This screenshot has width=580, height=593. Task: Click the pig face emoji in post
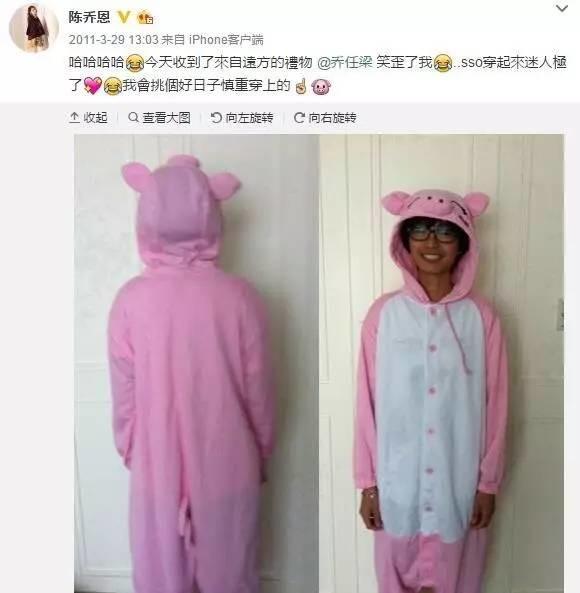pyautogui.click(x=321, y=87)
